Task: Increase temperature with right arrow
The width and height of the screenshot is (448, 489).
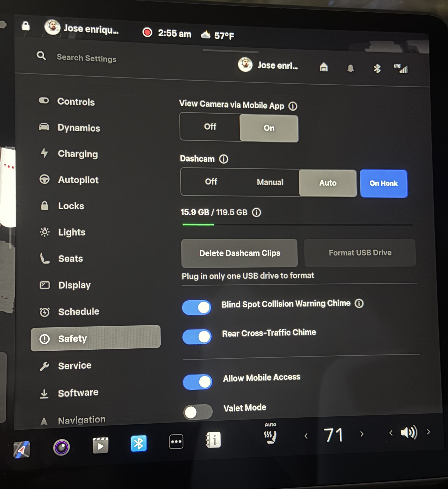Action: click(x=362, y=434)
